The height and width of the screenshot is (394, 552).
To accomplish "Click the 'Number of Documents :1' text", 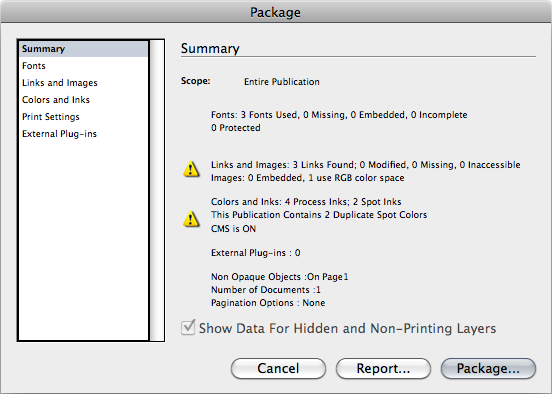I will pos(266,290).
